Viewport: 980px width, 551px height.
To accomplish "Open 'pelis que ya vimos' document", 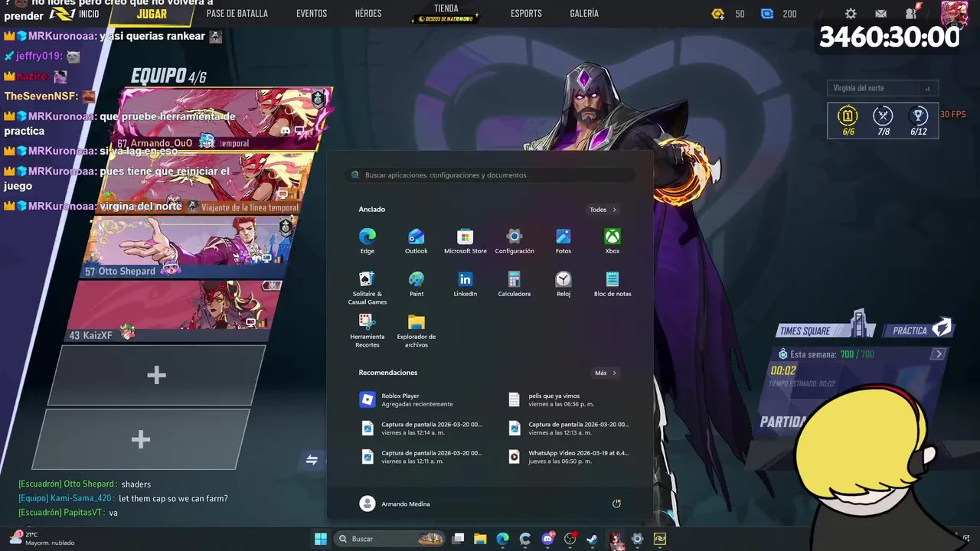I will (x=570, y=399).
